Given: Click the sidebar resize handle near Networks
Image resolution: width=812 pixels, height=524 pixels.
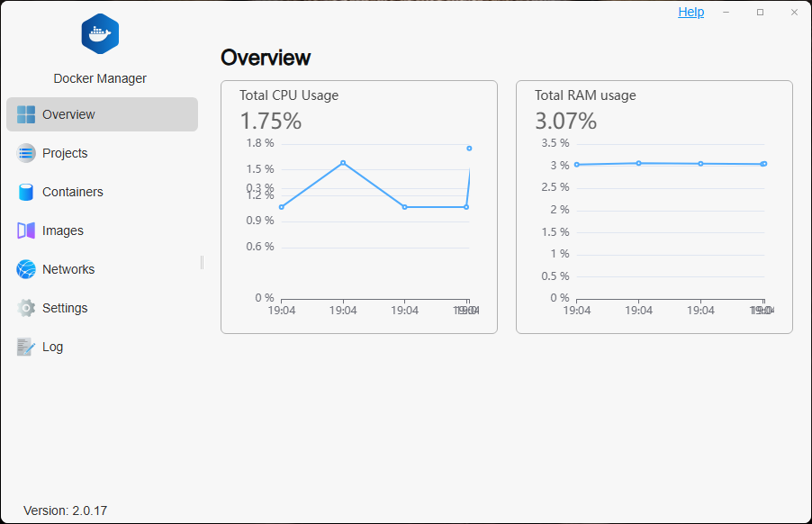Looking at the screenshot, I should 202,263.
